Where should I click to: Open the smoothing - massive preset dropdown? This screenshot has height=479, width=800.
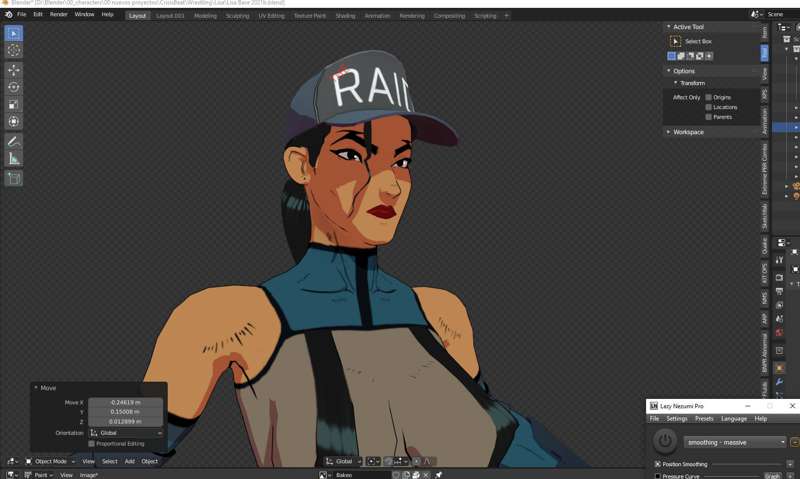coord(735,442)
